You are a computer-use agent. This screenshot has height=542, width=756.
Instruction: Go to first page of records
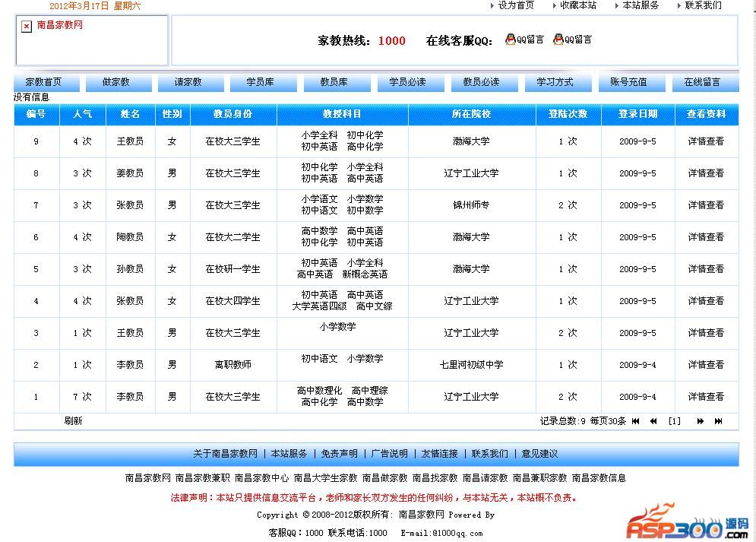[x=635, y=421]
